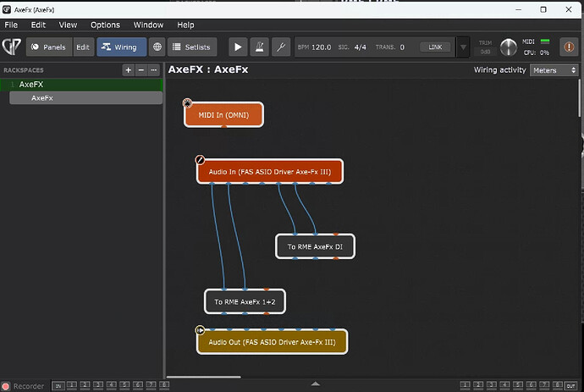Click the transpose value 0
Viewport: 584px width, 392px height.
402,47
